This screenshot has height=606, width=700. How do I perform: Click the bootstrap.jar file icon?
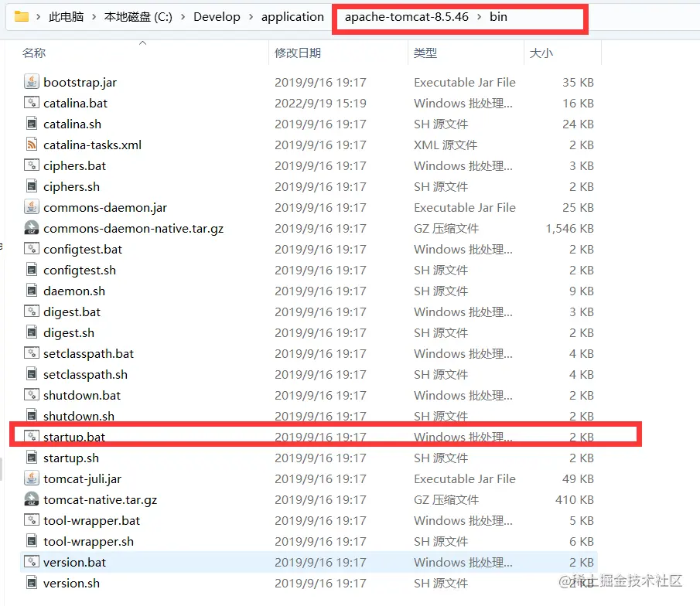[x=31, y=82]
